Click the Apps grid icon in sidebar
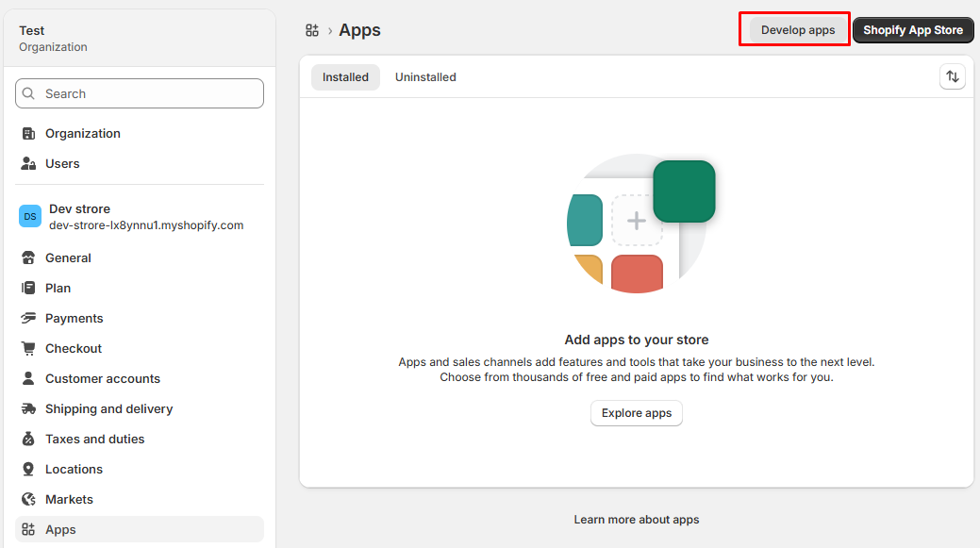Viewport: 980px width, 548px height. coord(28,530)
